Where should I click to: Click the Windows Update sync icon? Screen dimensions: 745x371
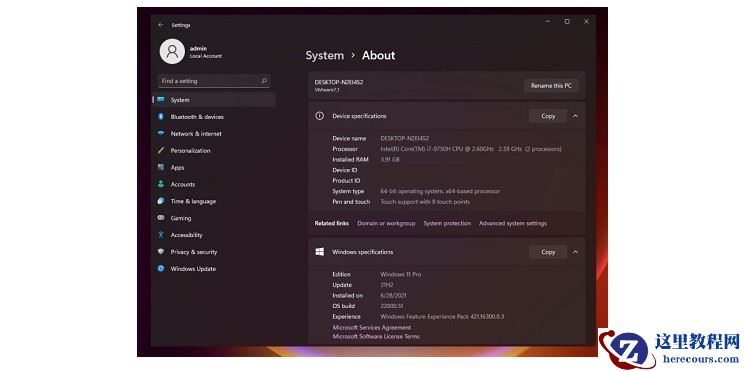(x=161, y=268)
